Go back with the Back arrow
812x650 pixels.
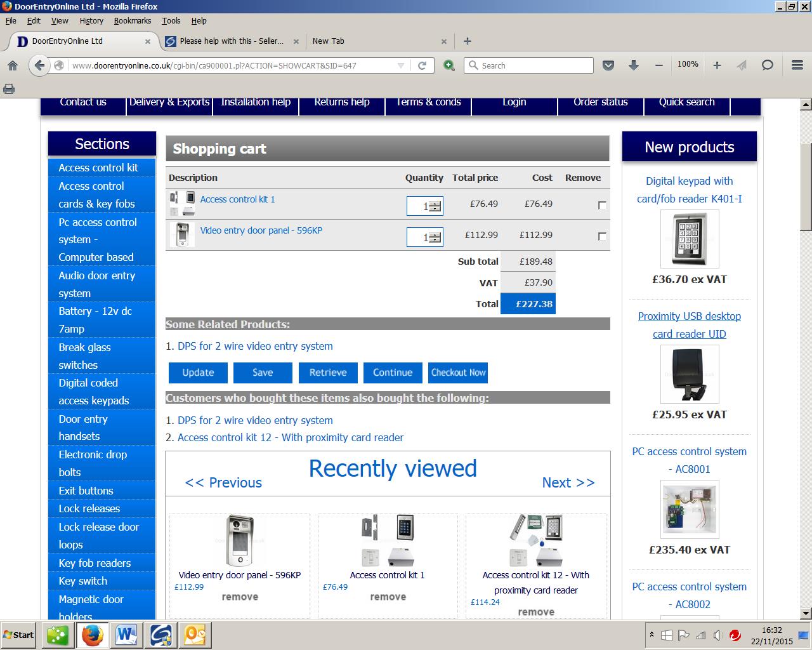39,65
